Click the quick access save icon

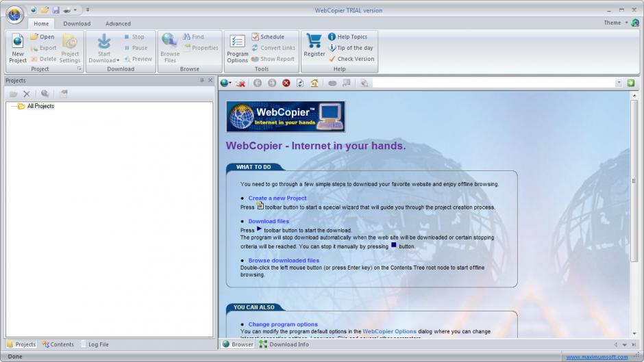[55, 10]
